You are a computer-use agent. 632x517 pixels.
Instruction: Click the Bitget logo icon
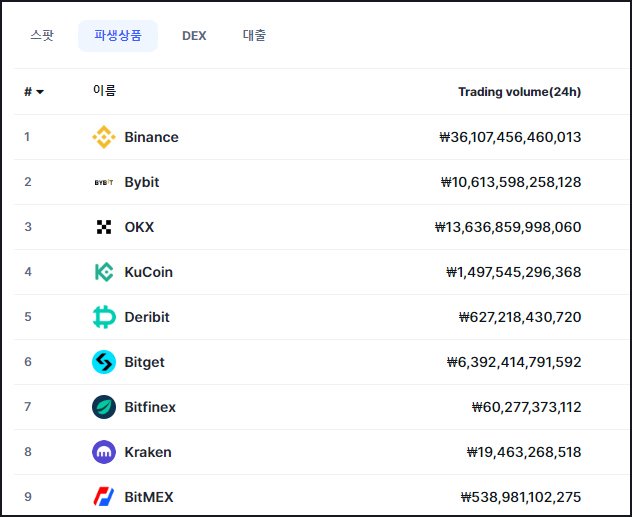pos(104,362)
